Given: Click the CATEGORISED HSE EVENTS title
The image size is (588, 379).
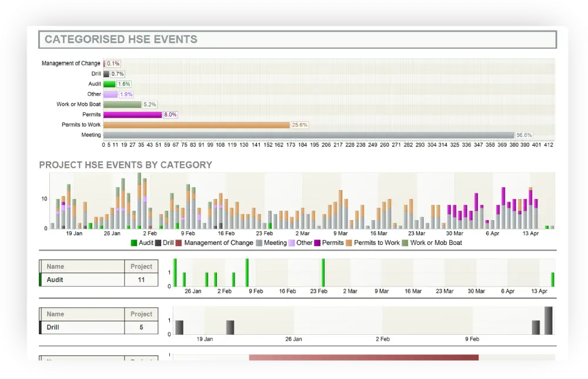Looking at the screenshot, I should pyautogui.click(x=121, y=39).
